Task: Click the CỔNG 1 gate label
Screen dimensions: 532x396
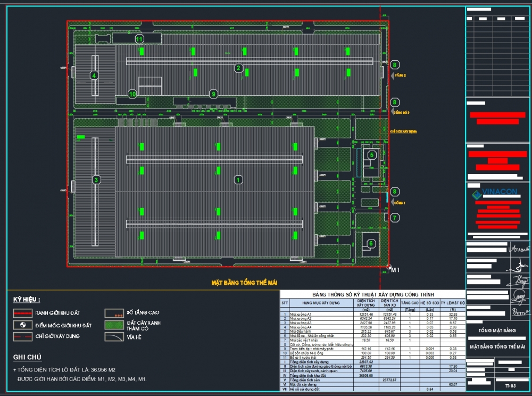Action: pyautogui.click(x=399, y=203)
